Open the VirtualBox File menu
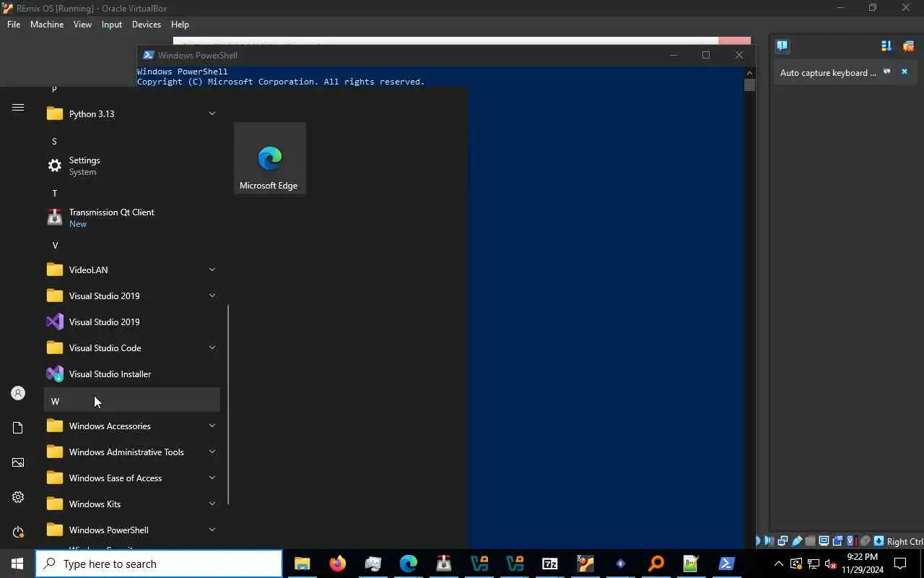The image size is (924, 578). pos(14,24)
